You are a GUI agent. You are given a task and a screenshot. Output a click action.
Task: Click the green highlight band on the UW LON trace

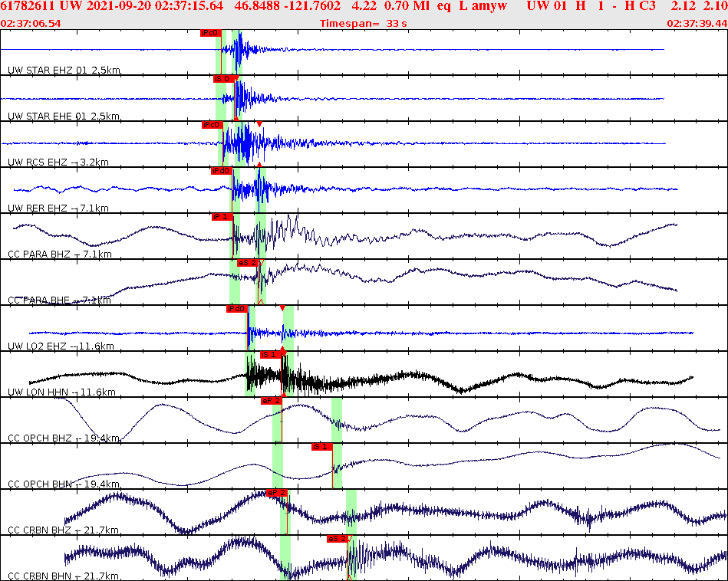pyautogui.click(x=251, y=376)
